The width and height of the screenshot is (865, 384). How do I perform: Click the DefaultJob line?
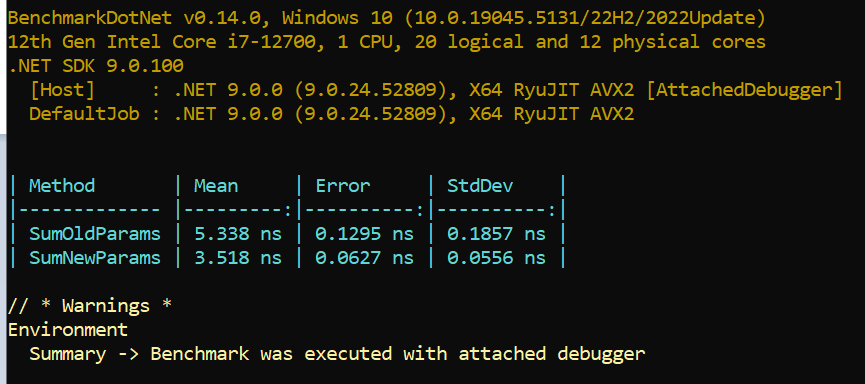click(x=332, y=114)
